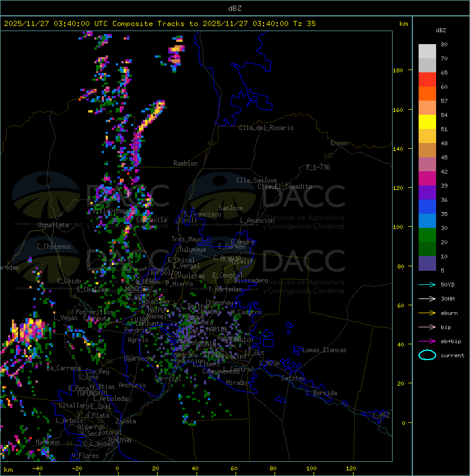Click the cyan 50YD arrow in legend
This screenshot has width=470, height=476.
pyautogui.click(x=427, y=284)
